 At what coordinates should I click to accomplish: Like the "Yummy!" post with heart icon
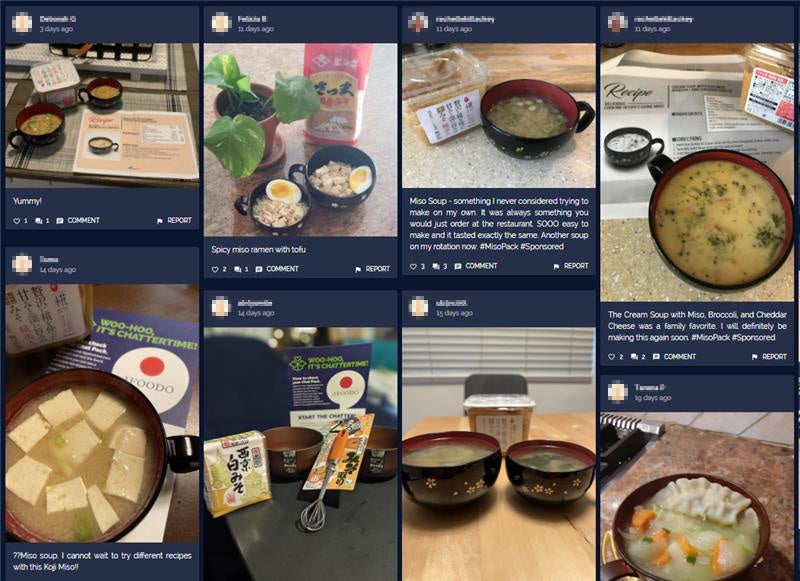point(17,221)
